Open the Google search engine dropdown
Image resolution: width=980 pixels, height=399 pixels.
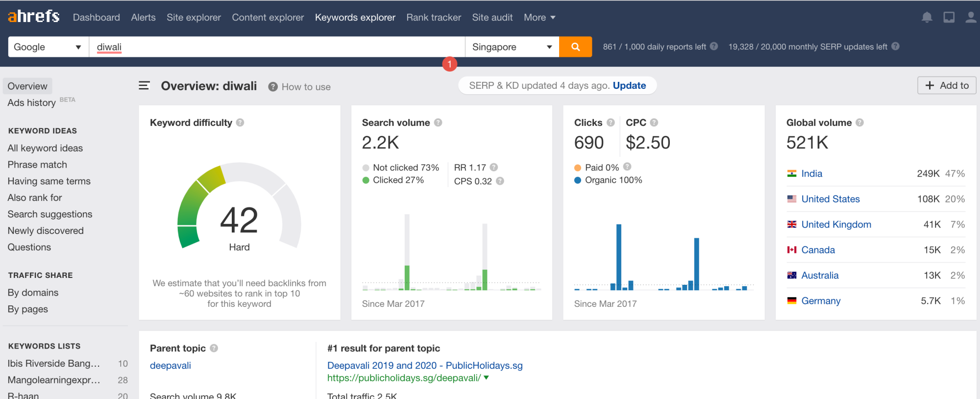click(49, 47)
